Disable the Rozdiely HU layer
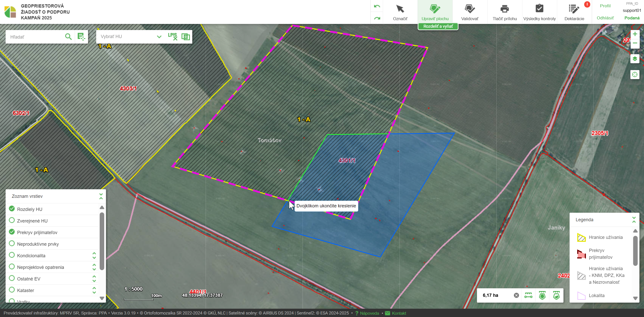Screen dimensions: 644x317 12,209
